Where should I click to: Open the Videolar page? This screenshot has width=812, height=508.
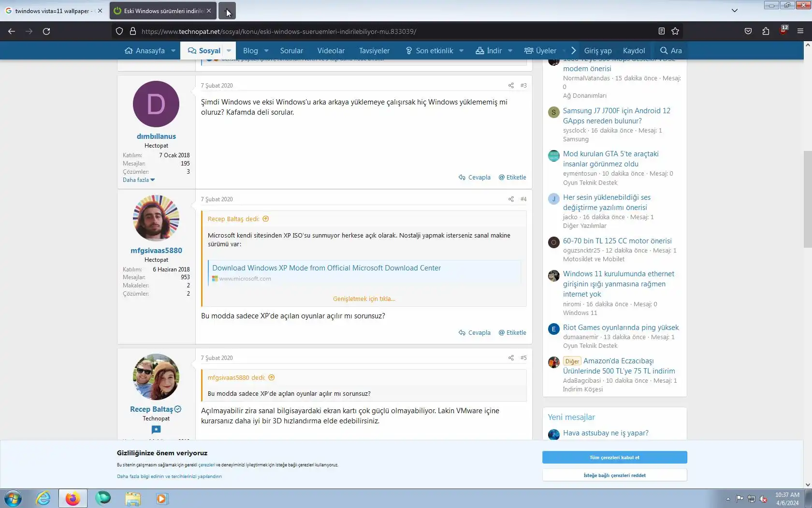[x=331, y=50]
